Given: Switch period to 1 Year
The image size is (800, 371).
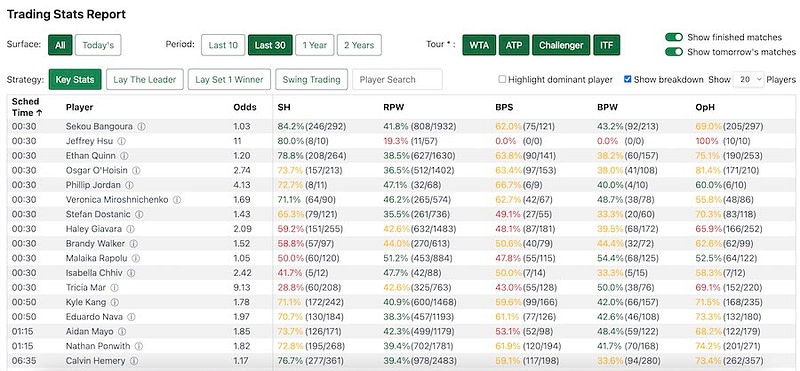Looking at the screenshot, I should click(x=315, y=45).
